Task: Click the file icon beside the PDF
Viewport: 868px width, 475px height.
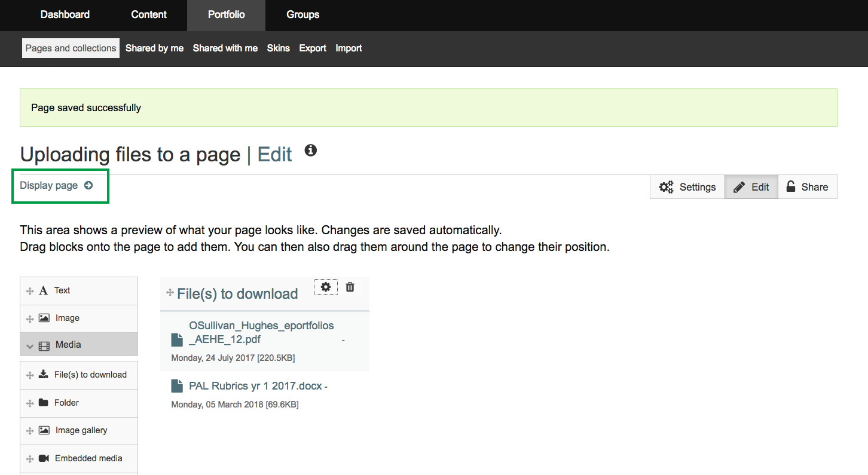Action: (x=177, y=340)
